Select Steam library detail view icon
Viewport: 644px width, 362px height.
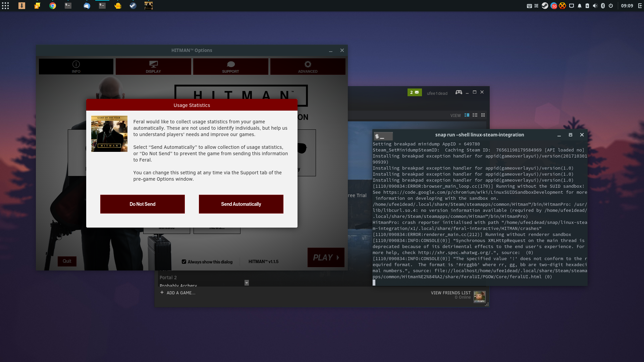pyautogui.click(x=467, y=115)
